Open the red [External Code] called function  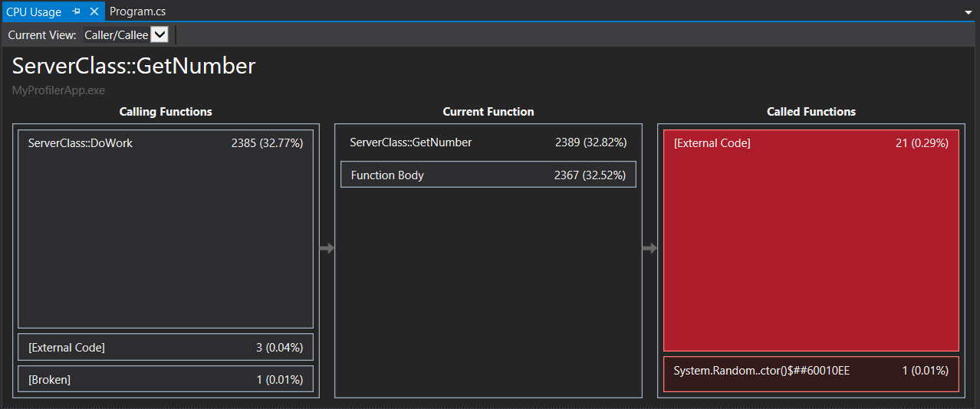coord(811,240)
